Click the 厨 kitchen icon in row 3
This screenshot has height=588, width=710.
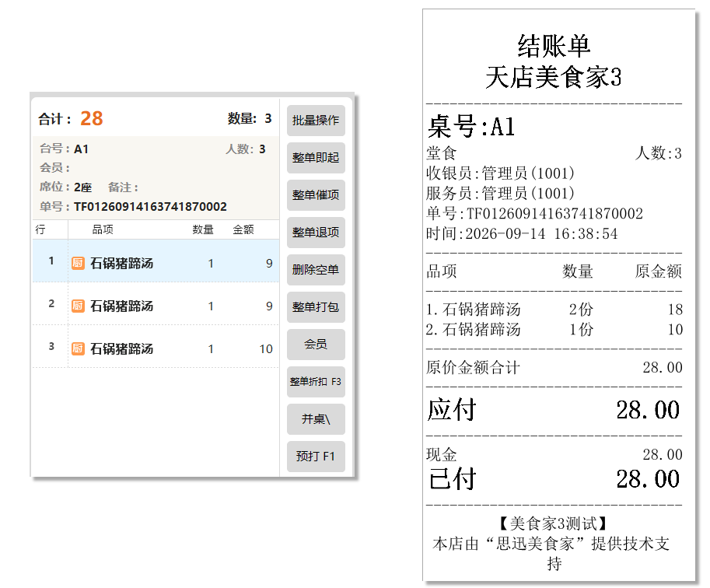(x=78, y=348)
